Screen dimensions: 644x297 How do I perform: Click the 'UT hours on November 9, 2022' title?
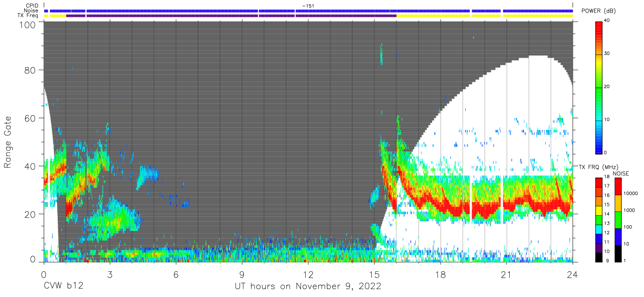[308, 287]
